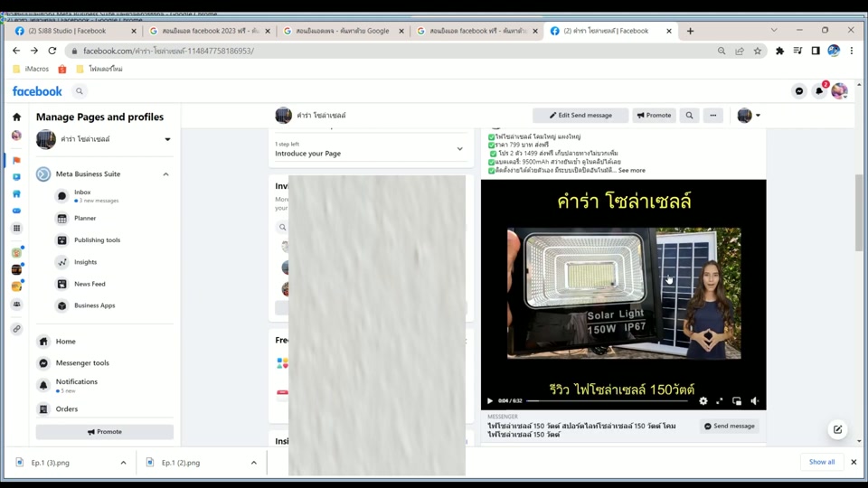Open the notifications bell icon
Image resolution: width=868 pixels, height=488 pixels.
tap(819, 91)
